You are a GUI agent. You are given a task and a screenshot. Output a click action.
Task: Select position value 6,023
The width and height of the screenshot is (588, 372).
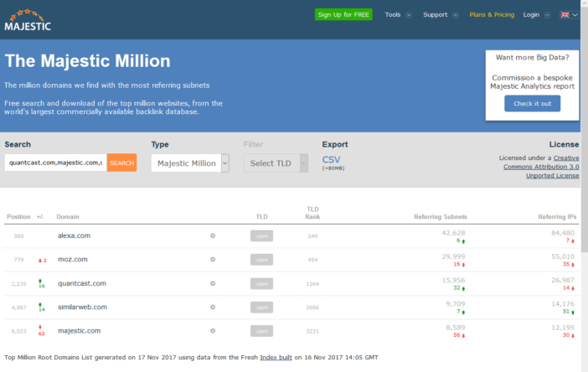point(18,331)
